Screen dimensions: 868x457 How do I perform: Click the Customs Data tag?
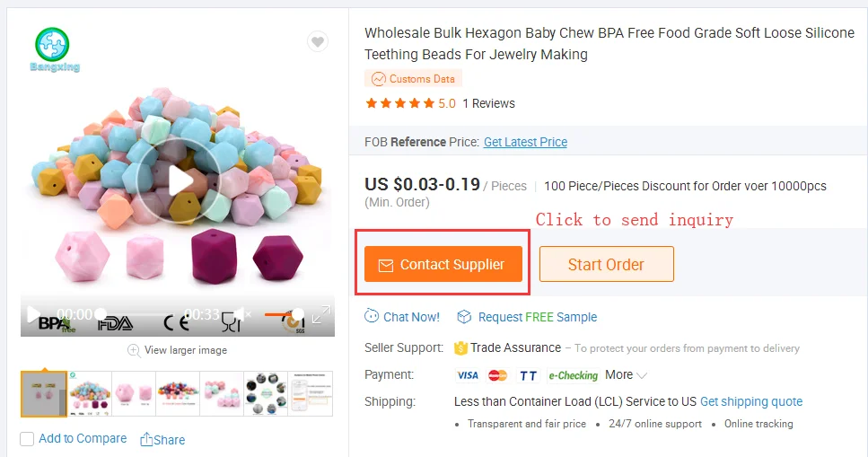click(413, 79)
